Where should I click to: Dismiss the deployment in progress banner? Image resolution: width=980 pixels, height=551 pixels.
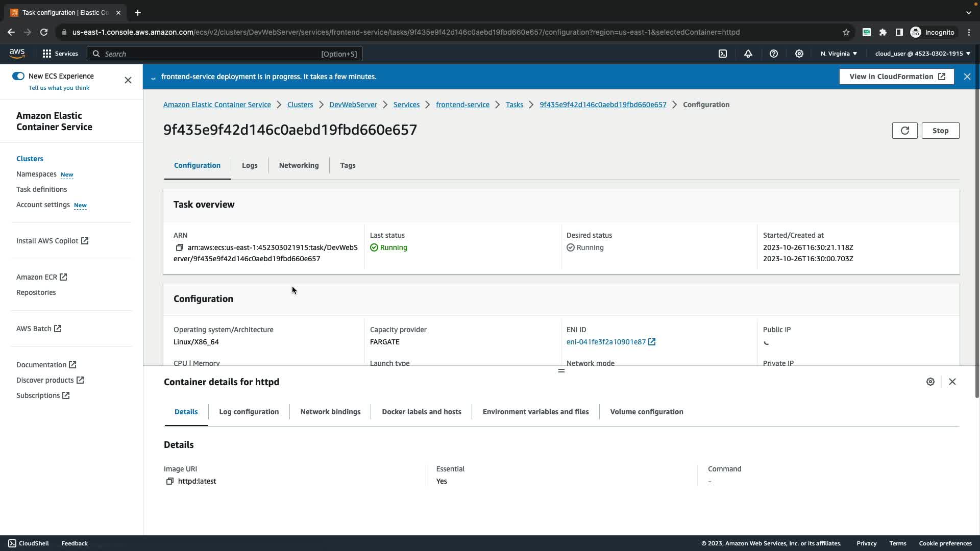pos(967,77)
